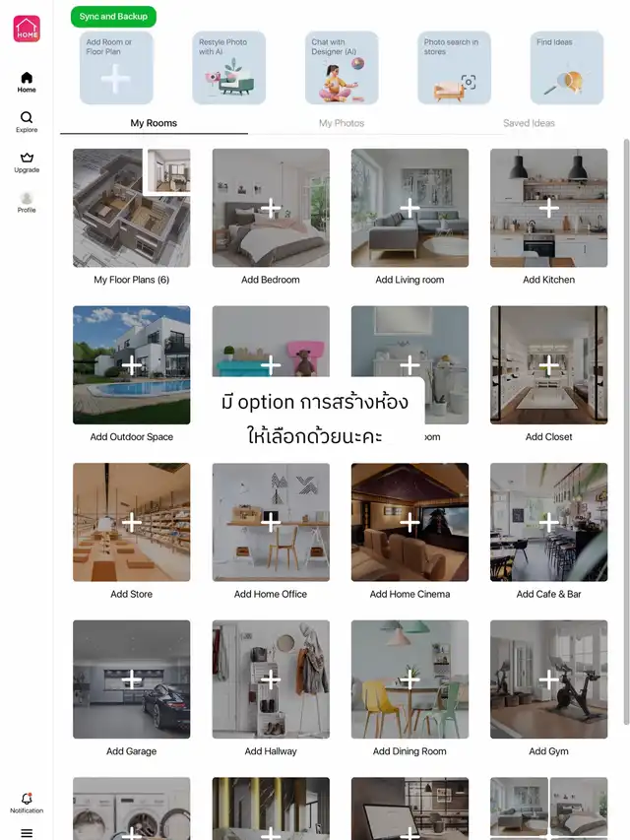Add a Home Cinema room

(409, 523)
